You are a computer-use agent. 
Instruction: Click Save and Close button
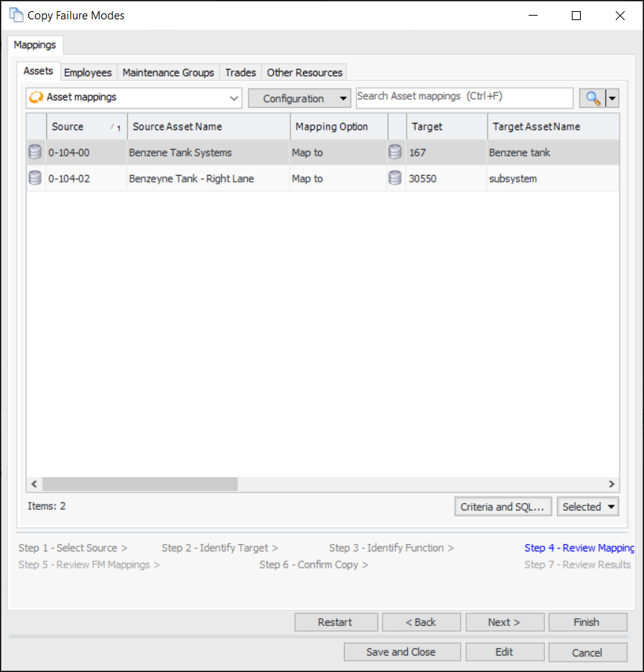coord(402,652)
